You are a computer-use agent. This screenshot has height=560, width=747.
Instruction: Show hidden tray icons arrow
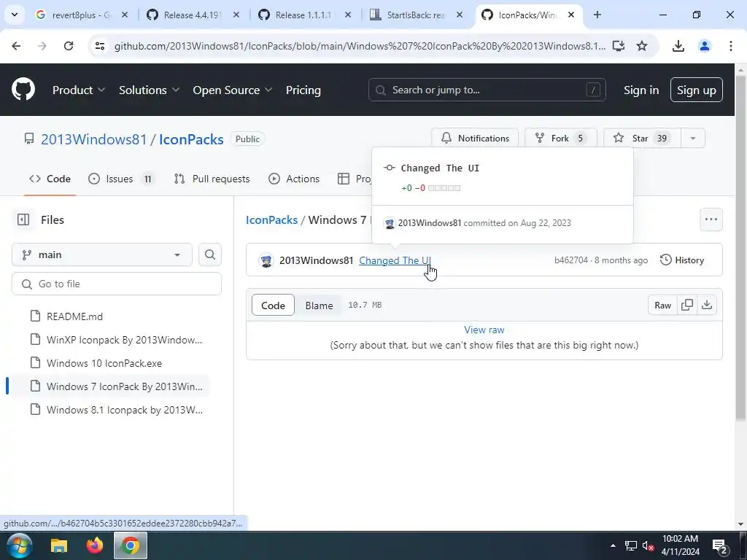coord(613,545)
